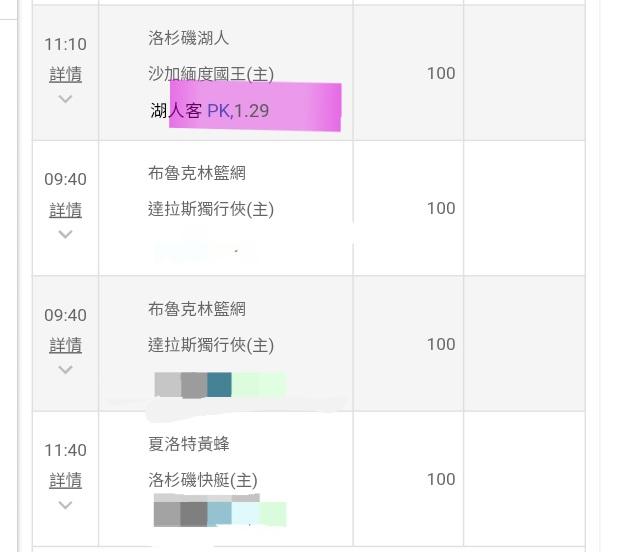Viewport: 620px width, 552px height.
Task: Expand chevron in the 11:40 row
Action: (x=65, y=505)
